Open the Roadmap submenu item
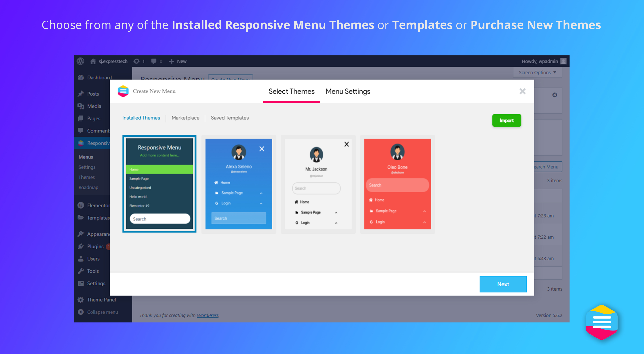Viewport: 644px width, 354px height. (88, 187)
